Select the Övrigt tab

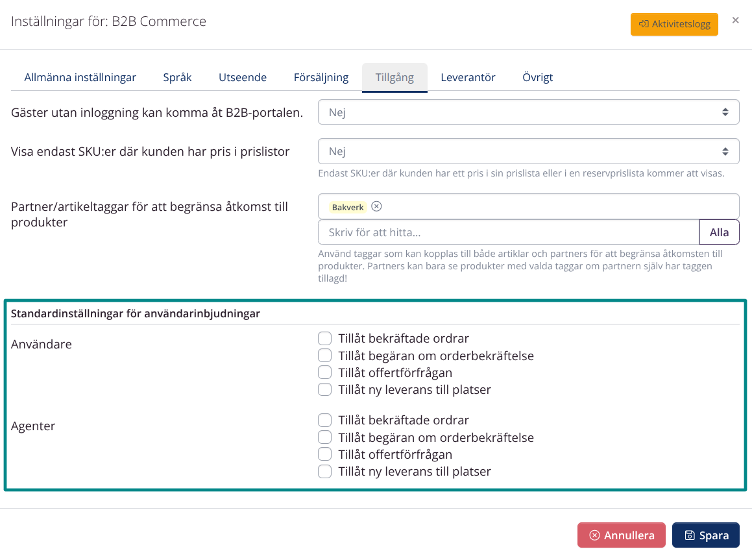point(538,77)
